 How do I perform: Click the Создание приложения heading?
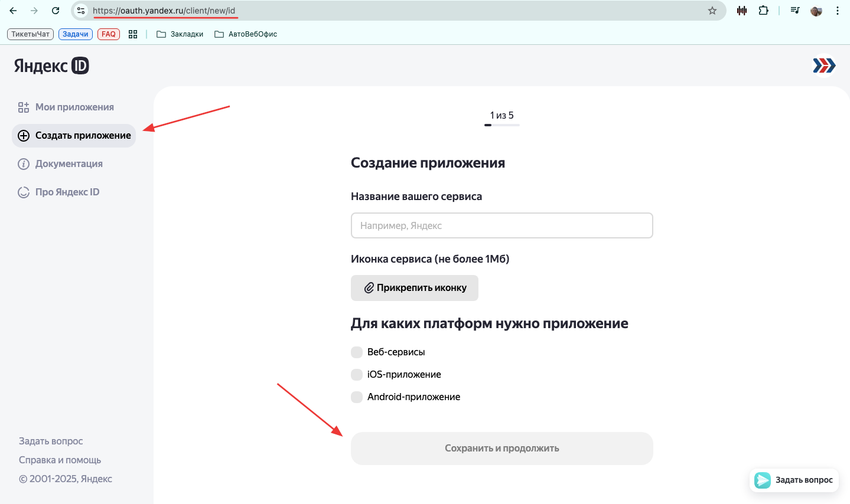[x=428, y=163]
